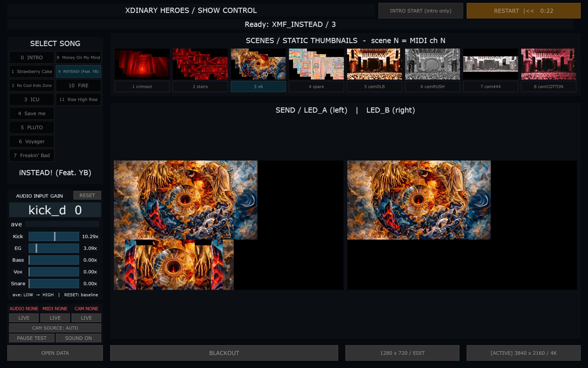Click the INTRO START (intro only) button
The width and height of the screenshot is (588, 368).
click(x=421, y=11)
